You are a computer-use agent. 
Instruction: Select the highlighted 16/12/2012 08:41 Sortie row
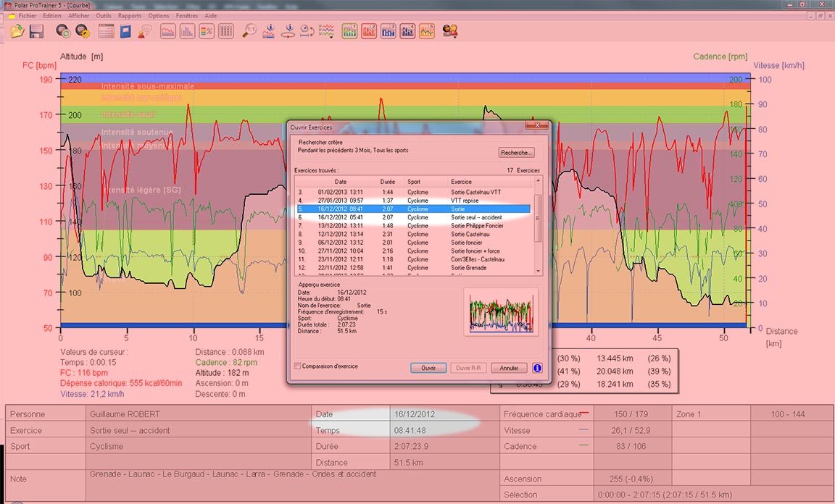[x=414, y=209]
